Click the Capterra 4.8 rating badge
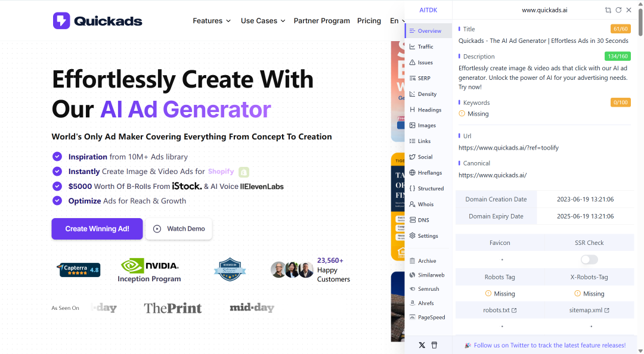The image size is (644, 354). 79,270
